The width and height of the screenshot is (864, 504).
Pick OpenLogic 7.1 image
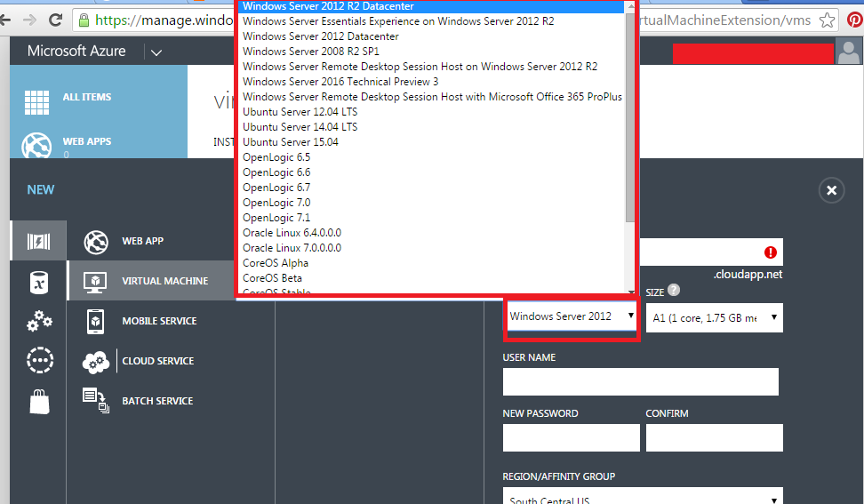pos(433,218)
